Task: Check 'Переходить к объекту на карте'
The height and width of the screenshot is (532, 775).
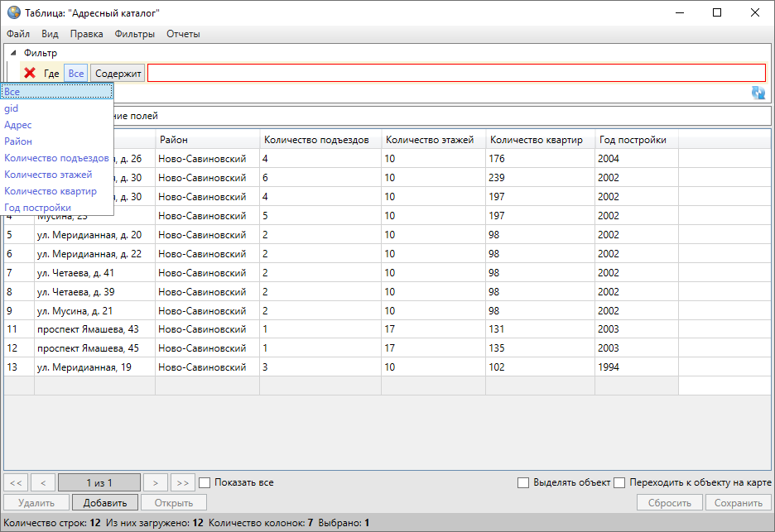Action: coord(619,482)
